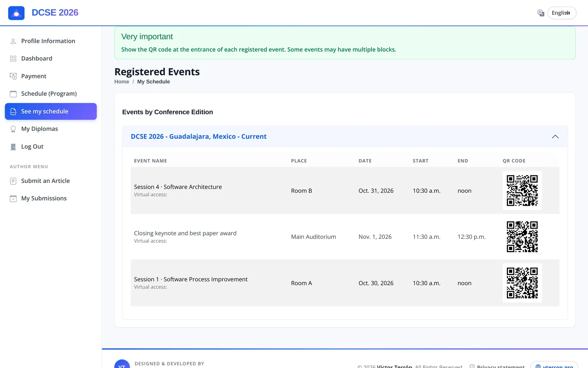Viewport: 588px width, 368px height.
Task: Select See my schedule menu item
Action: [x=51, y=111]
